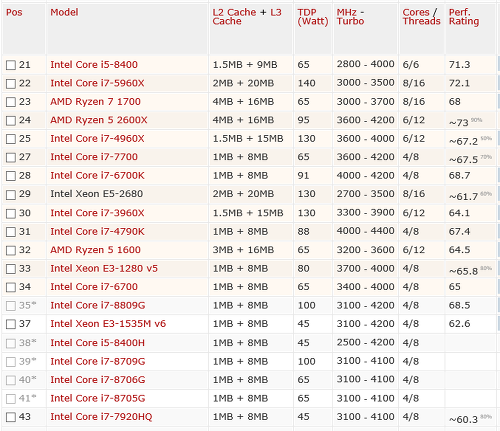Sort by the Perf. Rating header
The image size is (500, 431).
(464, 17)
